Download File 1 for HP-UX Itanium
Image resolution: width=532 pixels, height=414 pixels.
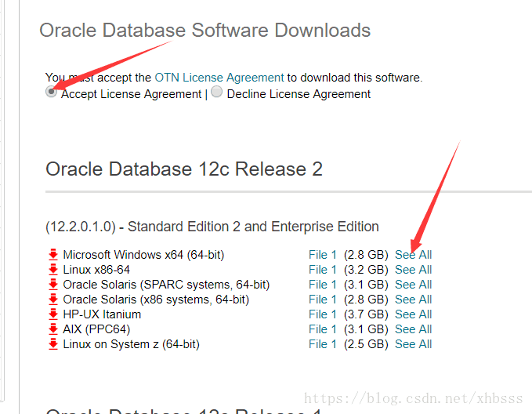pos(323,314)
